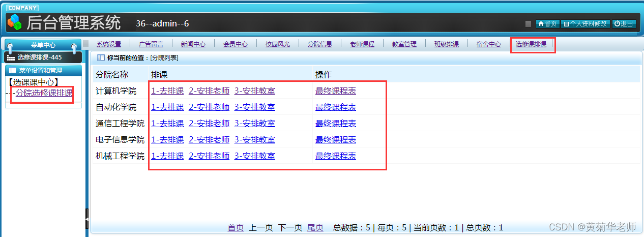Image resolution: width=644 pixels, height=237 pixels.
Task: Click 2-安排老师 for 电子信息学院
Action: click(x=209, y=140)
